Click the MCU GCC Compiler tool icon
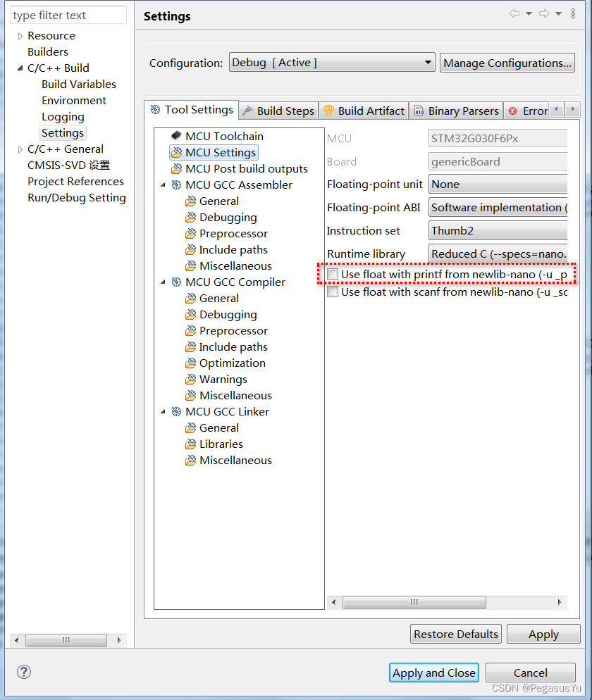The height and width of the screenshot is (700, 592). tap(176, 282)
